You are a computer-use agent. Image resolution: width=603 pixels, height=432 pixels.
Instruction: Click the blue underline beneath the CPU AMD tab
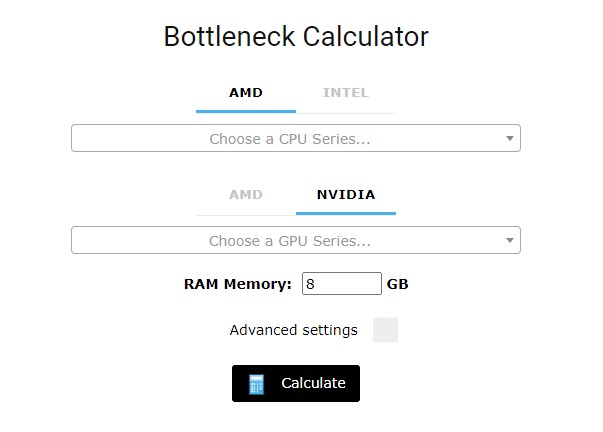click(246, 110)
